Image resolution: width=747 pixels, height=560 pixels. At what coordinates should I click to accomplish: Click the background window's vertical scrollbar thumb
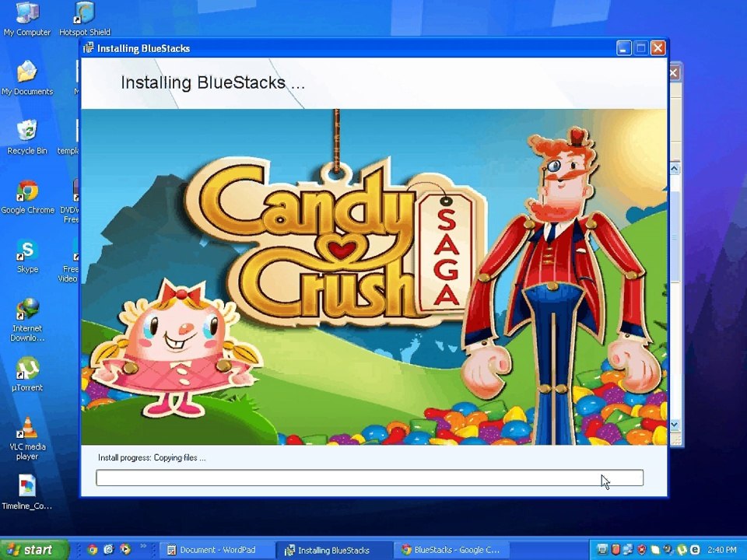675,236
